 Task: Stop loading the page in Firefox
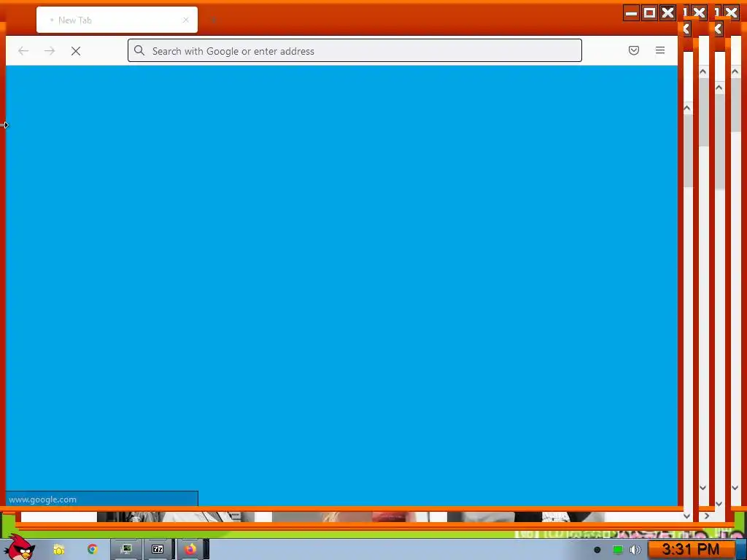tap(76, 51)
